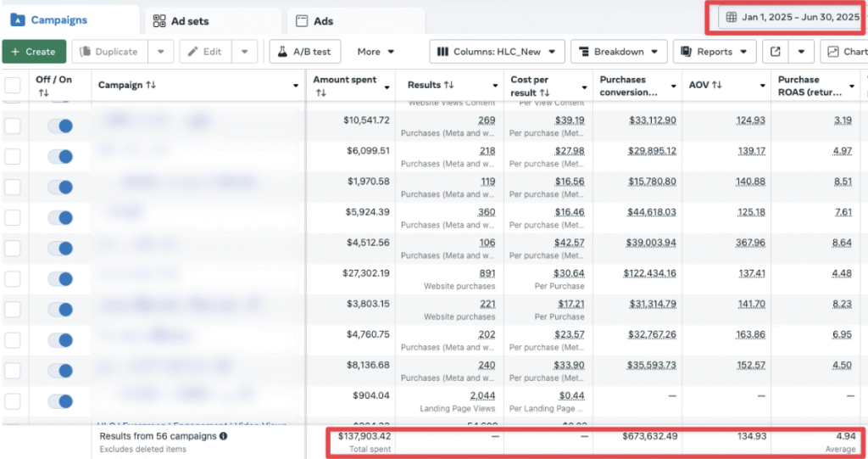The image size is (868, 459).
Task: Sort by Results column arrows icon
Action: coord(449,85)
